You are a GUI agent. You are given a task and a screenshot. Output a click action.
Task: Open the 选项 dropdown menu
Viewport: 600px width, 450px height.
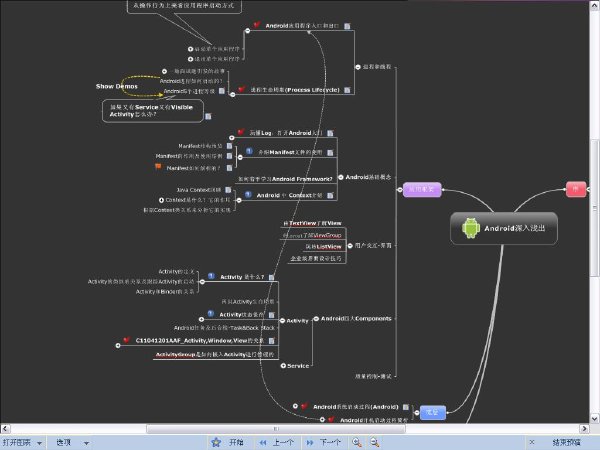tap(72, 442)
